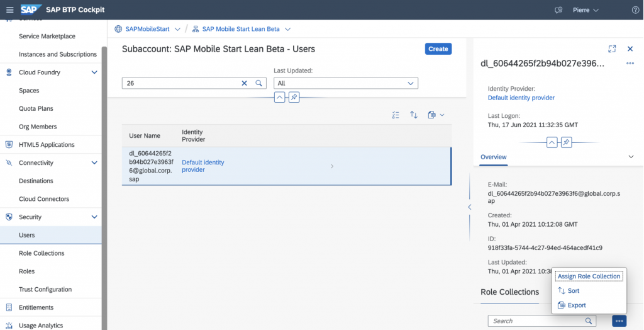The image size is (644, 330).
Task: Select the Overview tab
Action: pos(493,157)
